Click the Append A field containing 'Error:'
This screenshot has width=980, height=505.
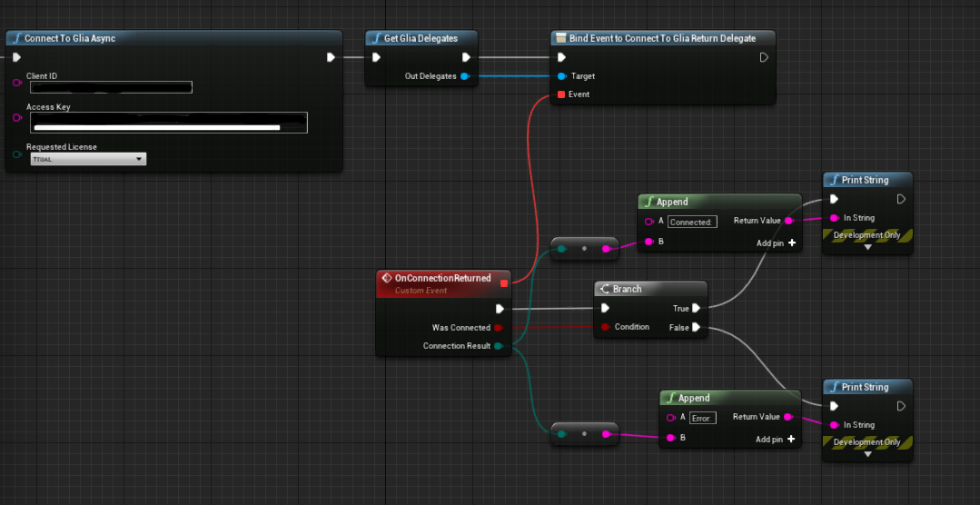(703, 418)
